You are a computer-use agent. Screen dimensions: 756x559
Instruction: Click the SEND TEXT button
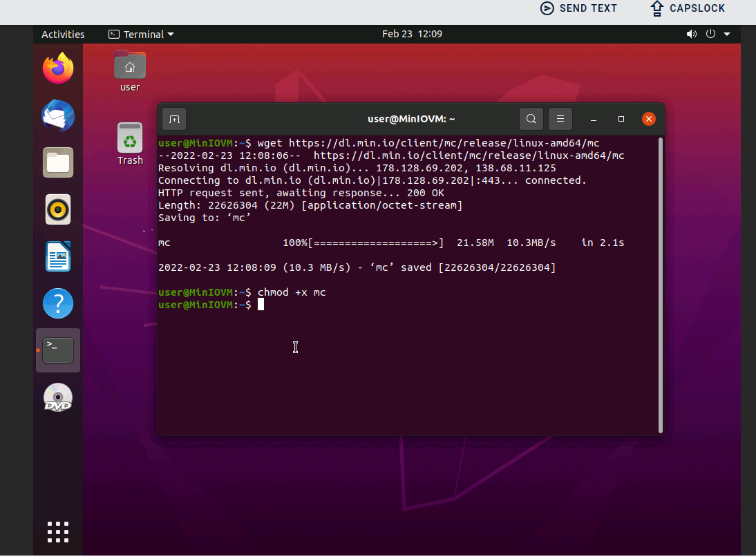coord(578,8)
